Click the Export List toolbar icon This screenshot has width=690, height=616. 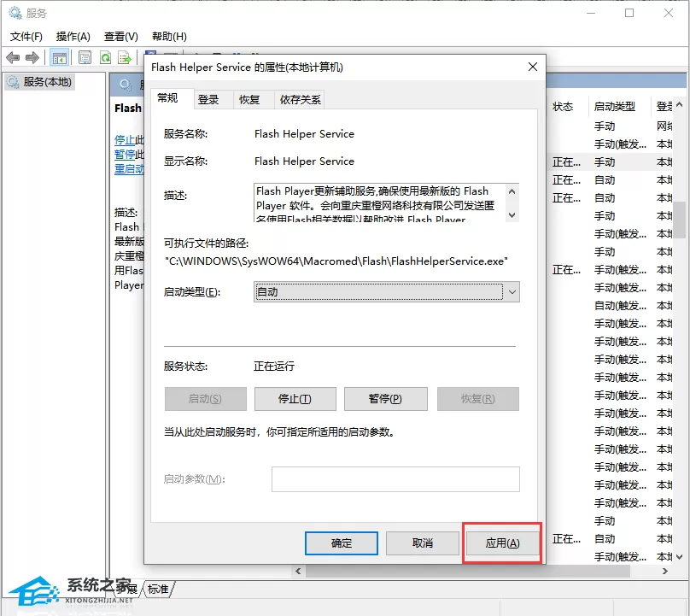[x=125, y=58]
